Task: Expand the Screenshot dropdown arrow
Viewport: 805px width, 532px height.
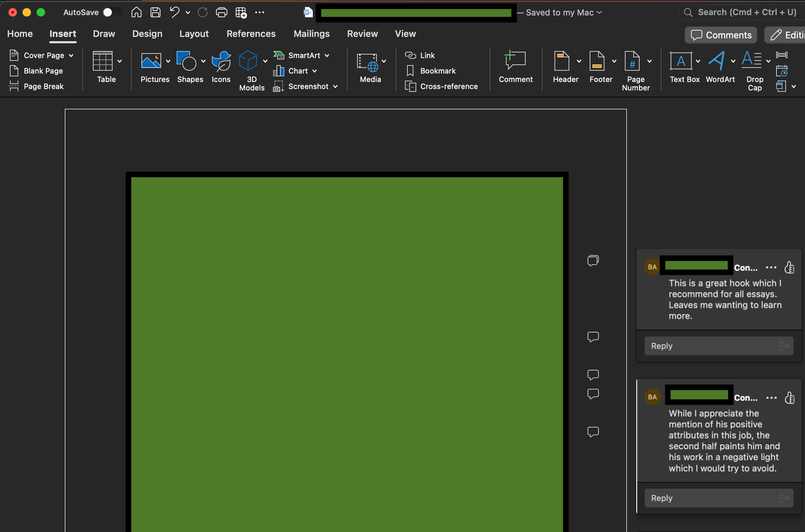Action: coord(335,86)
